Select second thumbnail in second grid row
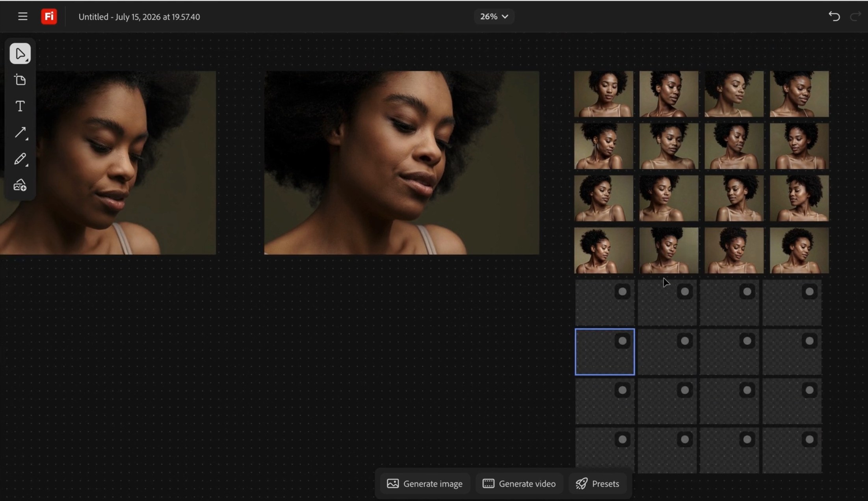 click(x=669, y=146)
